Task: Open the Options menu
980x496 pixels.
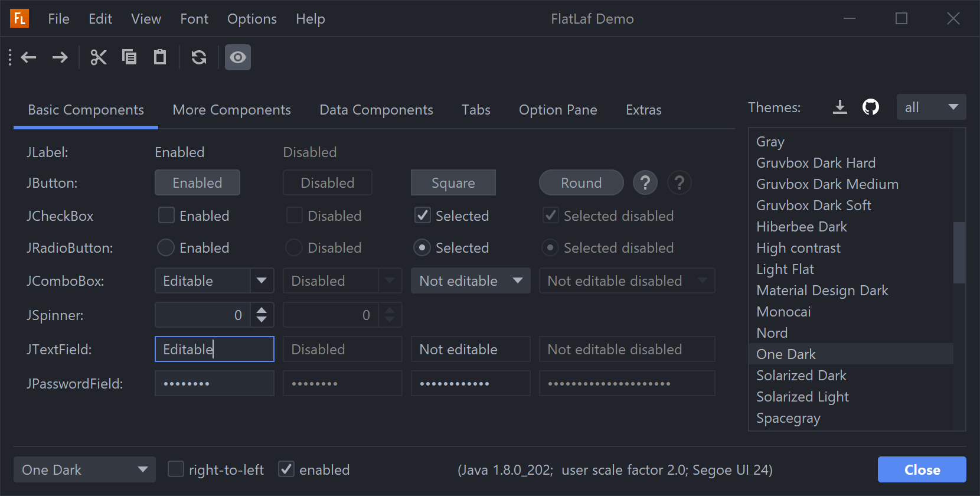Action: (x=252, y=19)
